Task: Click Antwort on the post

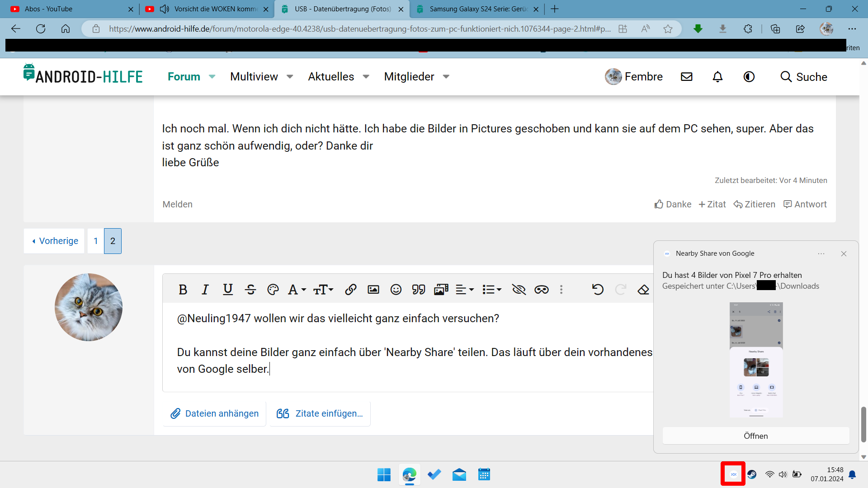Action: tap(805, 204)
